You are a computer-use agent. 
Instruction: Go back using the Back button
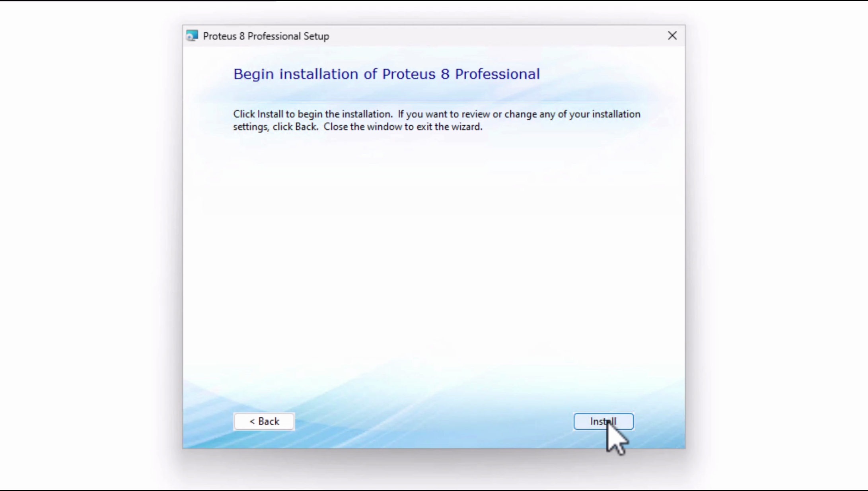pos(264,421)
